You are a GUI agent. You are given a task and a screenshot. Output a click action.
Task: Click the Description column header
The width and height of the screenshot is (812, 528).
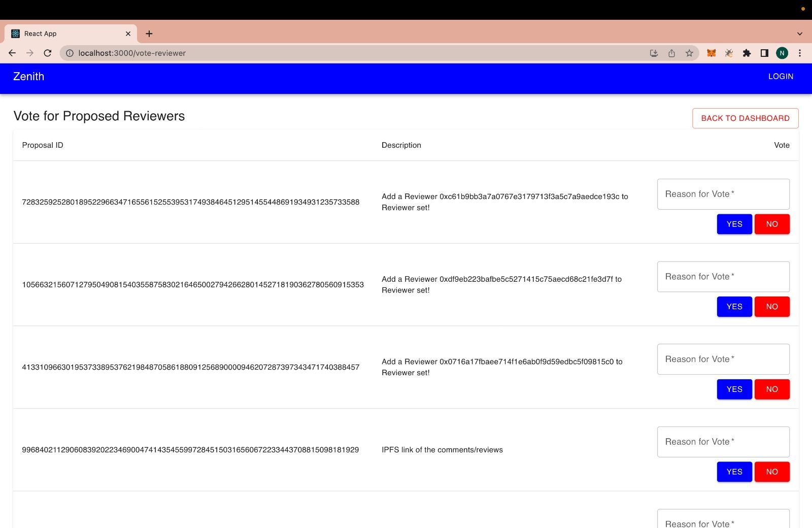point(401,145)
